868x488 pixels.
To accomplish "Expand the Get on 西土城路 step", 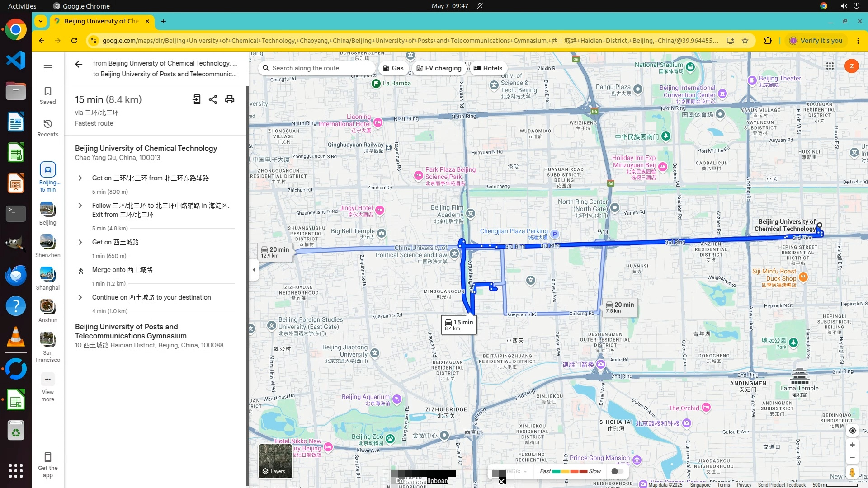I will 80,242.
